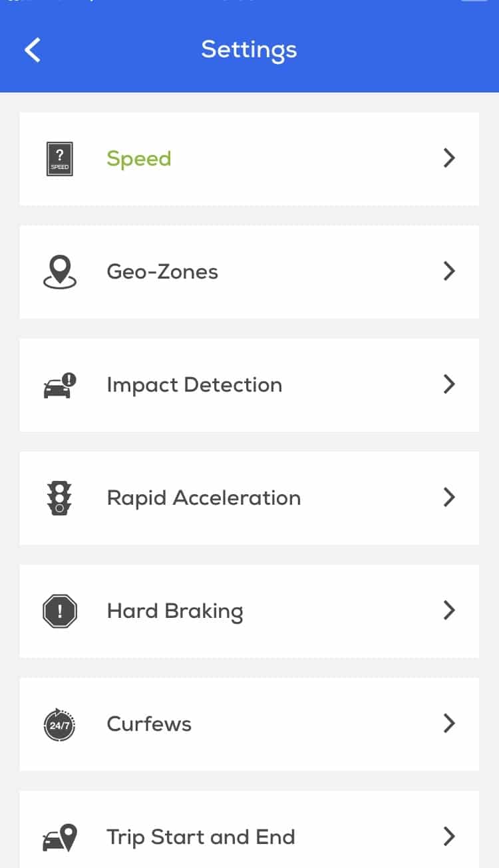Click the speed limit sign icon
This screenshot has width=499, height=868.
coord(60,159)
